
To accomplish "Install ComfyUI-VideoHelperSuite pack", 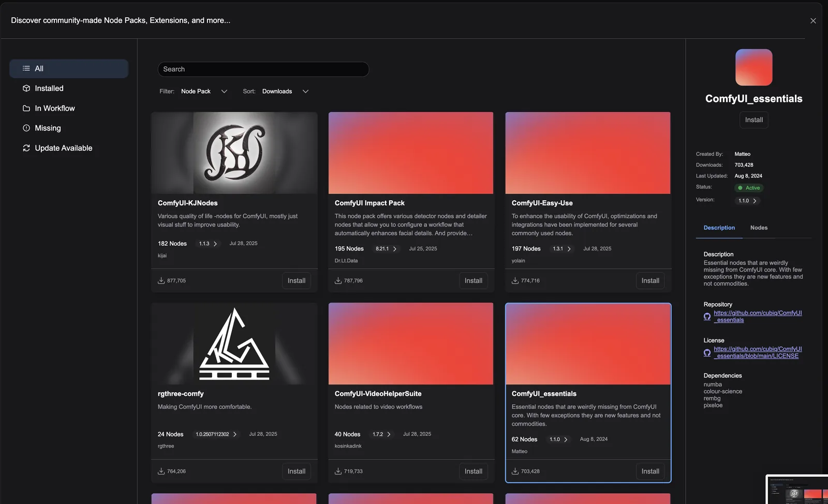I will 474,471.
